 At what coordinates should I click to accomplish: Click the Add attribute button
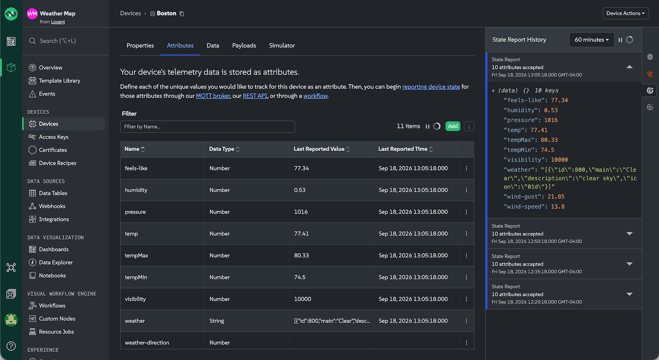coord(453,126)
